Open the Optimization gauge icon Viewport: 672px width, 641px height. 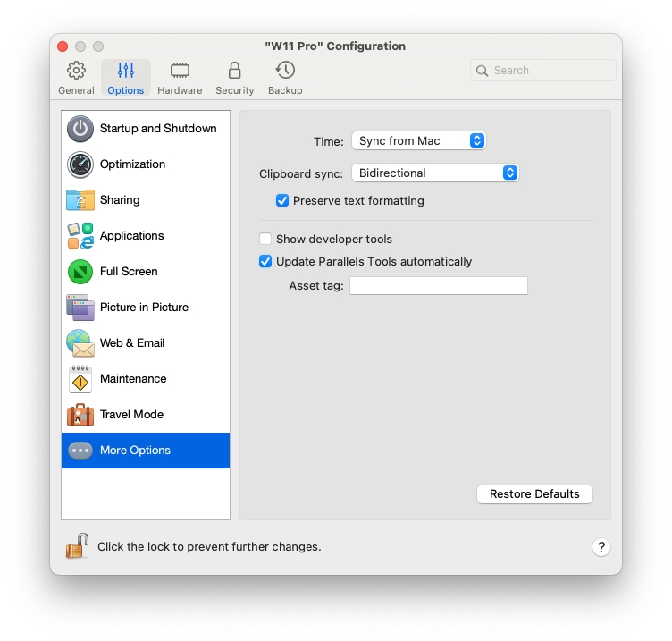pyautogui.click(x=80, y=164)
